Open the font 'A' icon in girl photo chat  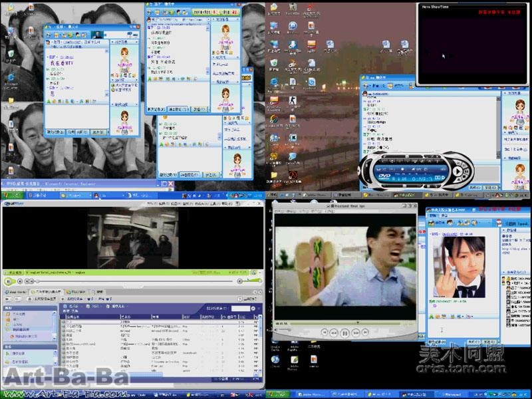pos(432,317)
